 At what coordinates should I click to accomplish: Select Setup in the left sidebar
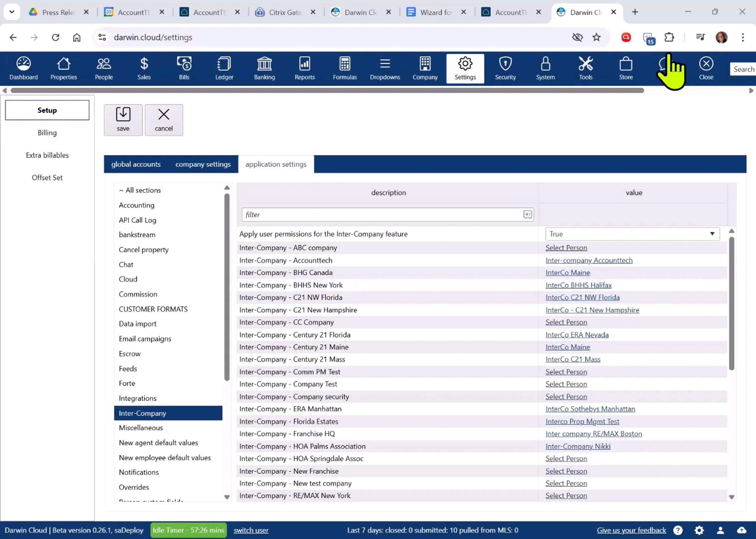click(47, 110)
